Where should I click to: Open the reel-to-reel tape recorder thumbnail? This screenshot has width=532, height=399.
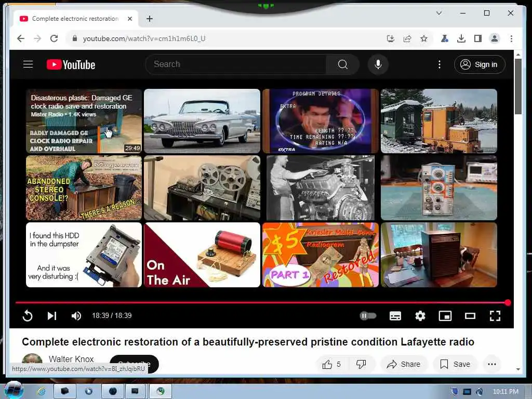click(x=202, y=188)
